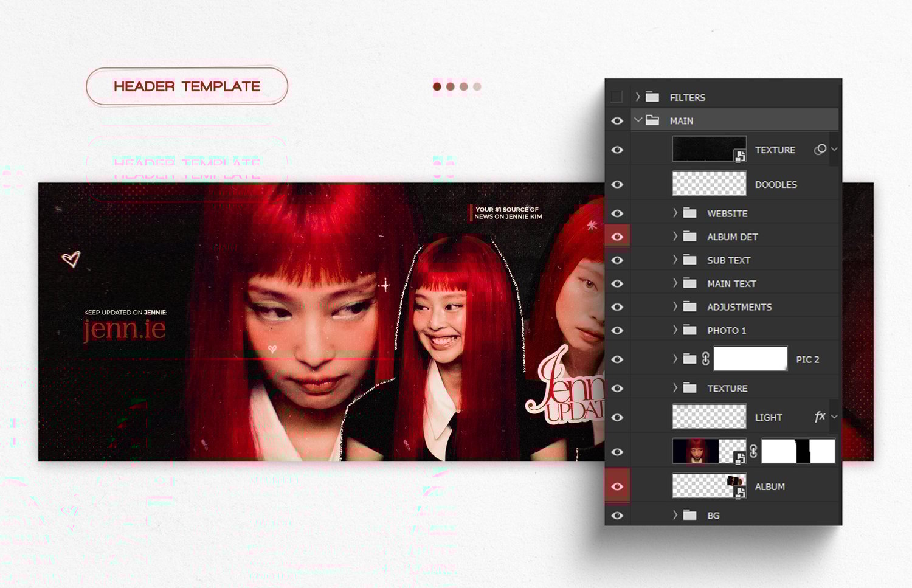Click the MAIN TEXT folder icon

(x=689, y=283)
